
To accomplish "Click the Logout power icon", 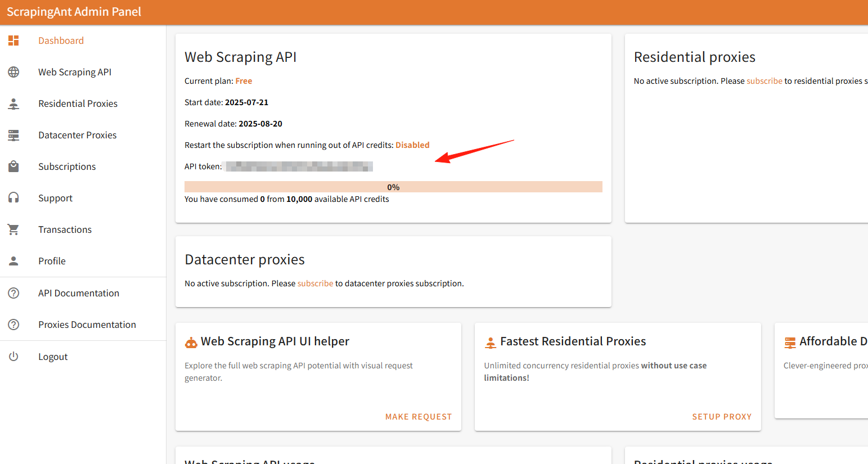I will click(14, 357).
